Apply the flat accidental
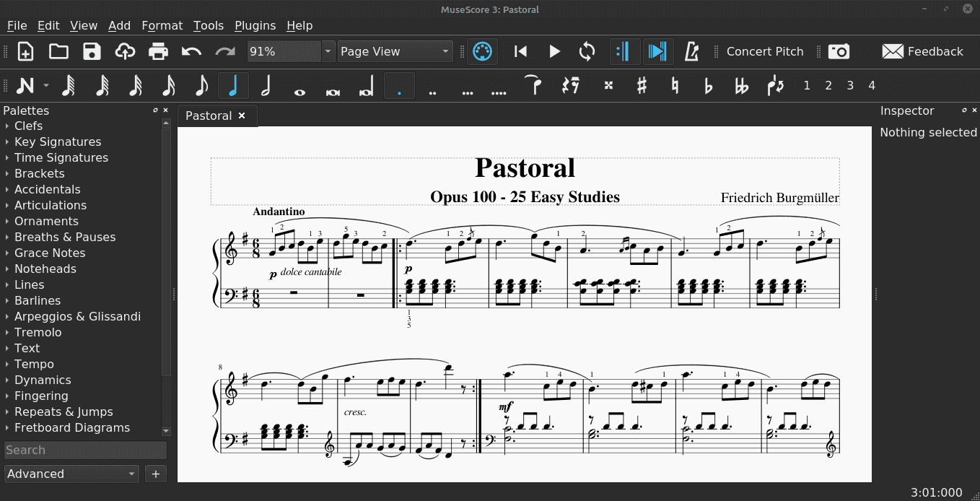Screen dimensions: 980x501 coord(708,86)
